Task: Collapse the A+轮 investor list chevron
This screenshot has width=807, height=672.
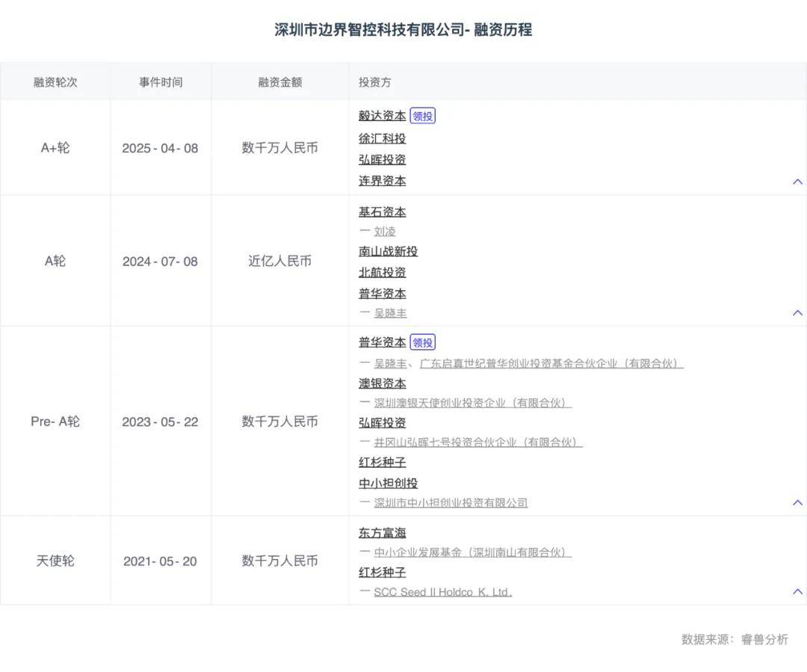Action: [x=797, y=182]
